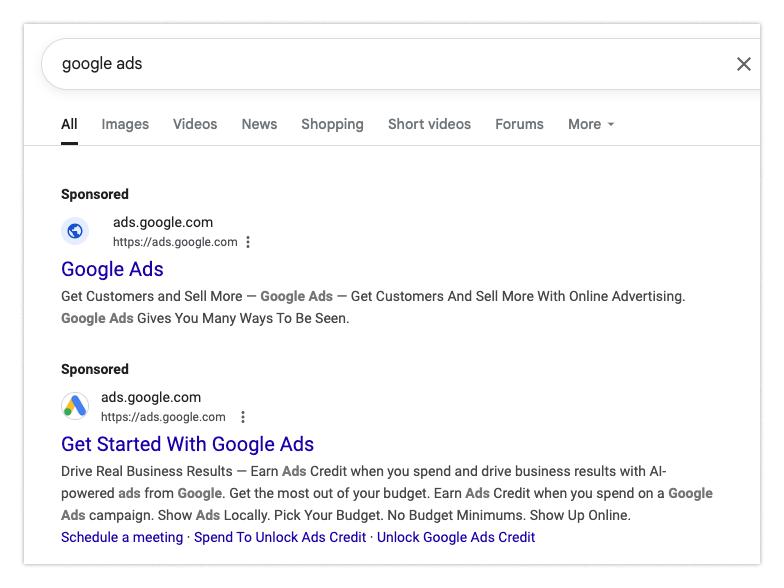This screenshot has height=588, width=784.
Task: Select the All results tab
Action: point(69,124)
